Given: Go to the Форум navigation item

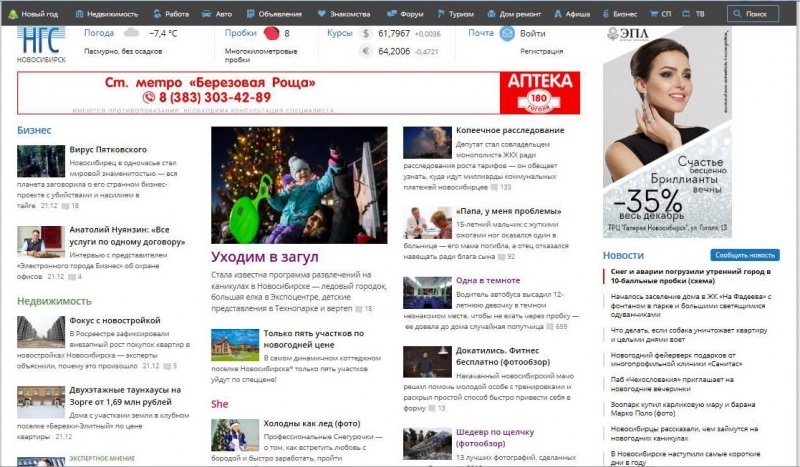Looking at the screenshot, I should click(405, 15).
